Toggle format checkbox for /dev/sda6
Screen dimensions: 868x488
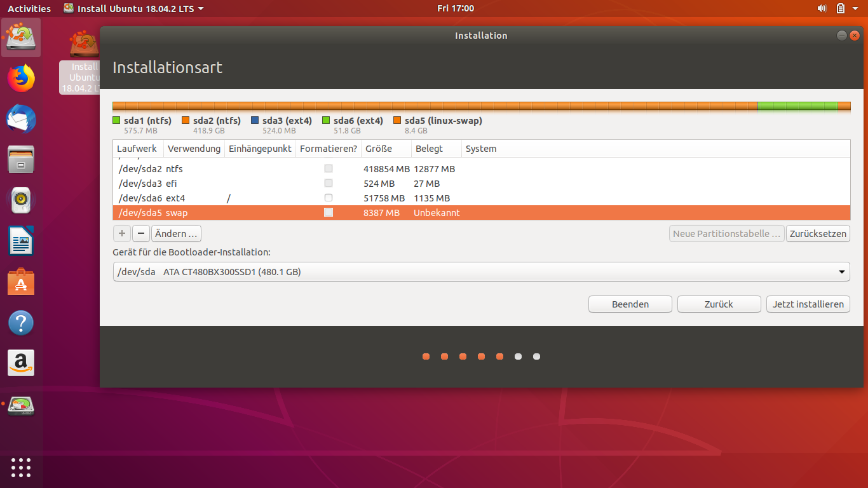coord(329,198)
